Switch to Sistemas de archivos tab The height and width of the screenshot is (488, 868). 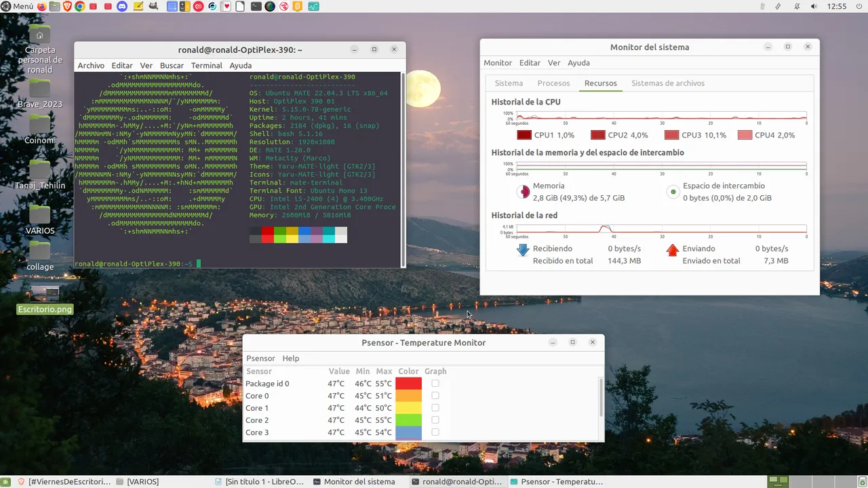tap(668, 83)
